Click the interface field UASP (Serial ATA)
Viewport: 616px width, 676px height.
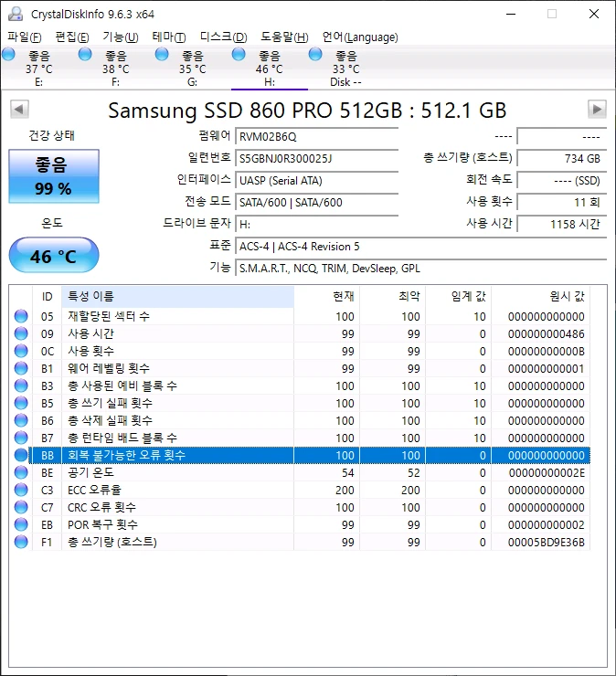(316, 181)
